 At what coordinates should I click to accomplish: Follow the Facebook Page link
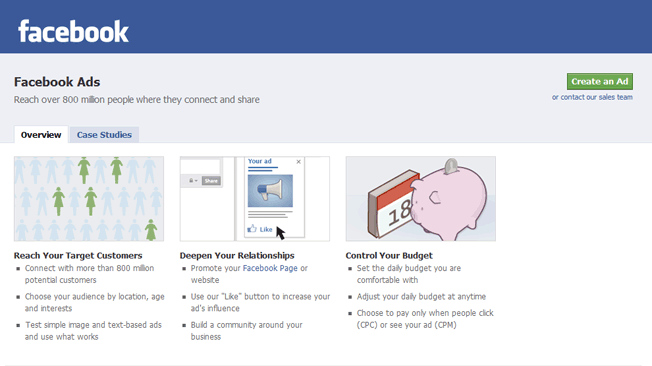click(x=270, y=268)
